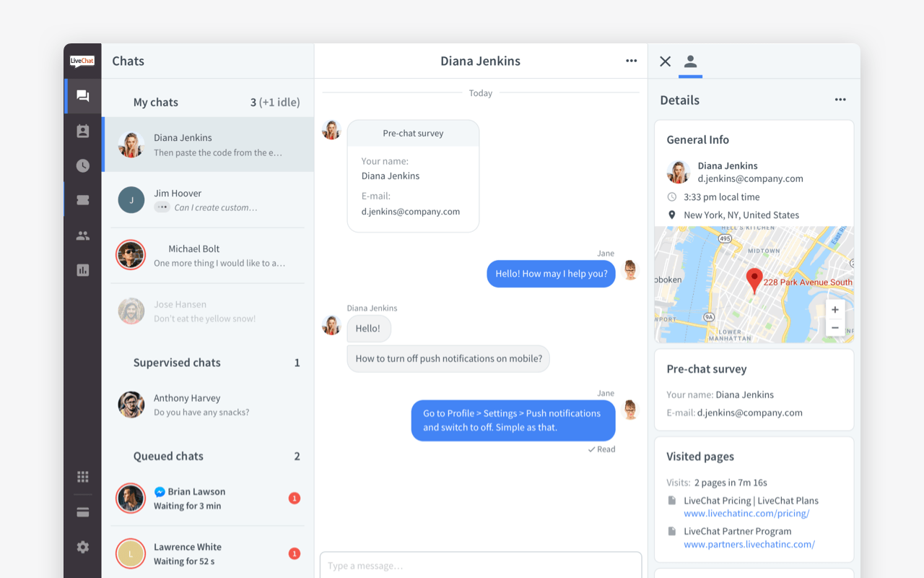Viewport: 924px width, 578px height.
Task: Open the Tickets icon in sidebar
Action: click(x=83, y=200)
